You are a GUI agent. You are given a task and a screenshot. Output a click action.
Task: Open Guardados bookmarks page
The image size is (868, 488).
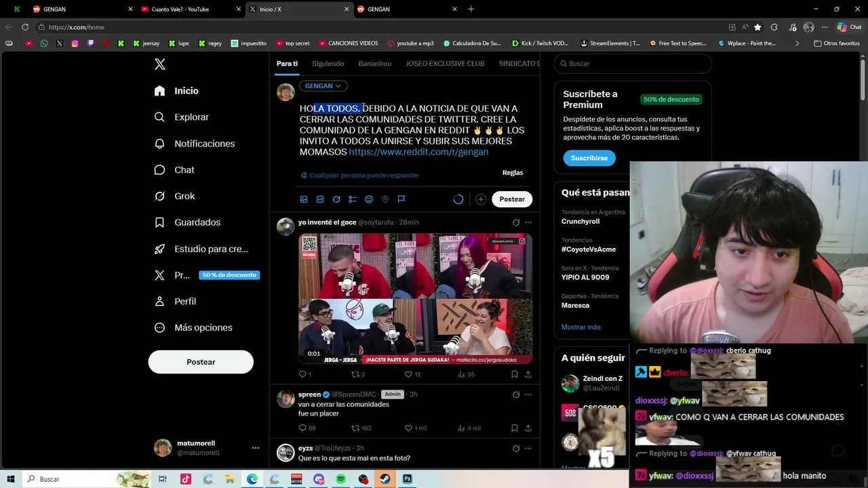point(187,222)
